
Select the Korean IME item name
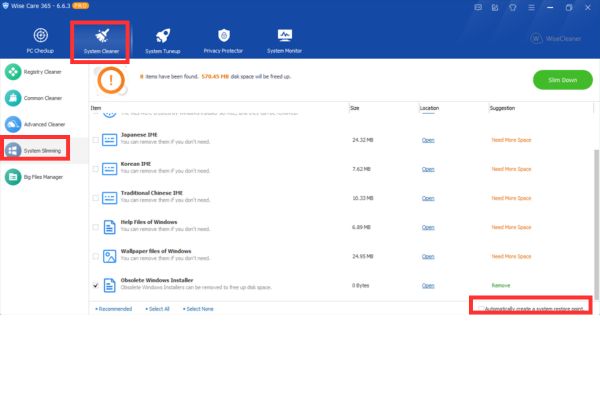[x=136, y=164]
